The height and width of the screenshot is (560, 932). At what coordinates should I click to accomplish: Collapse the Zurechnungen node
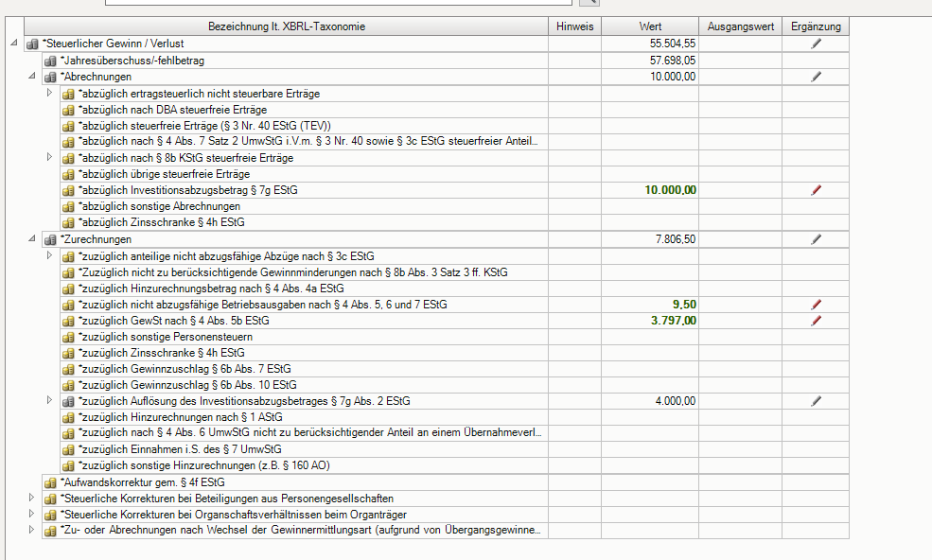31,238
